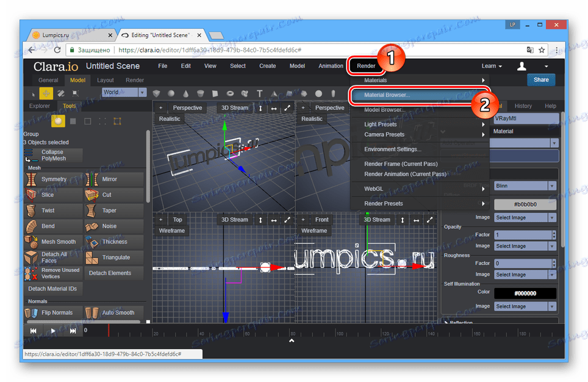
Task: Create a torus knot primitive
Action: point(245,93)
